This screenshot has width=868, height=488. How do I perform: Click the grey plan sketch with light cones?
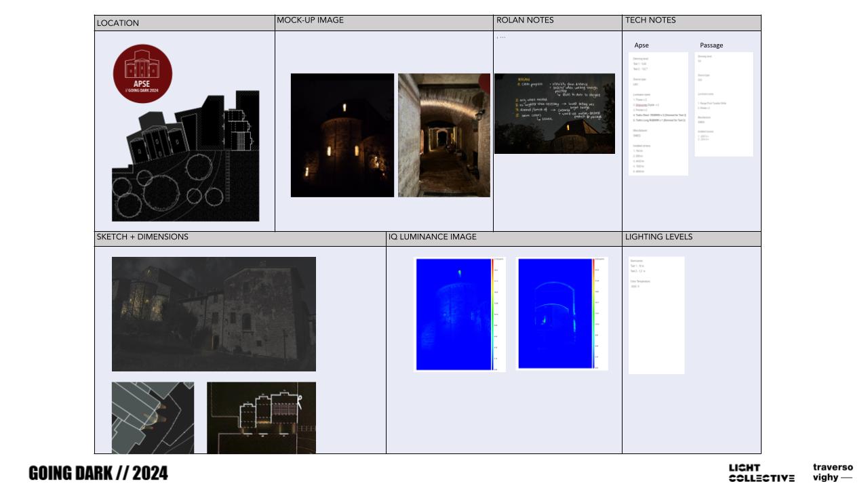(x=153, y=418)
